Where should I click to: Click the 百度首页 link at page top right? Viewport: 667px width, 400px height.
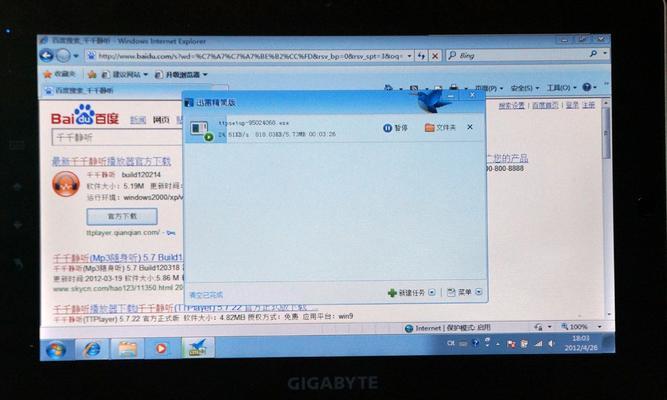[545, 105]
